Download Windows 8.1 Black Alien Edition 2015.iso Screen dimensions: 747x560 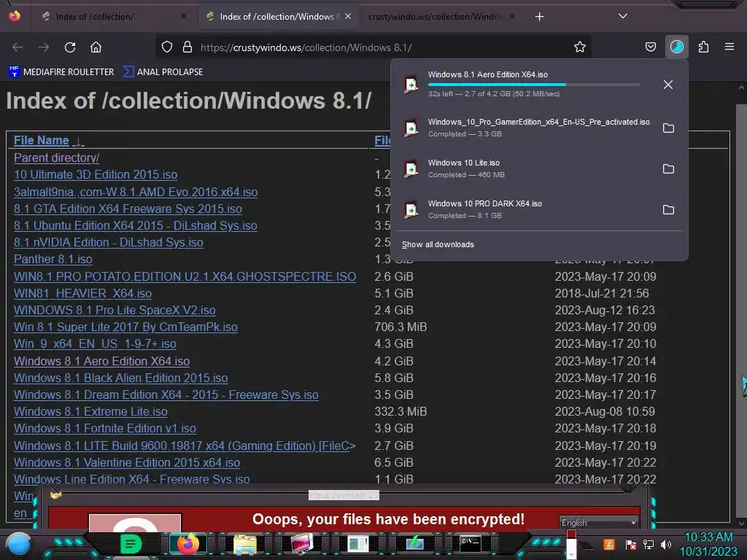(120, 378)
